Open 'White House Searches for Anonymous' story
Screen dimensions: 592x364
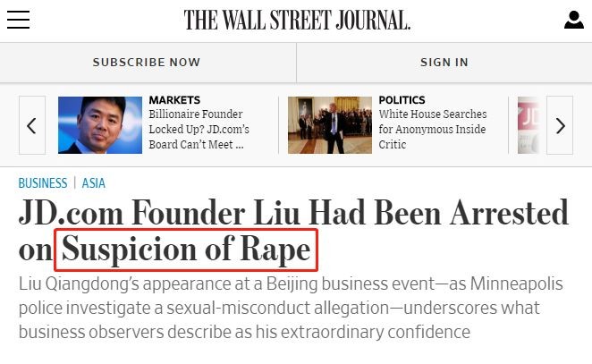coord(432,130)
